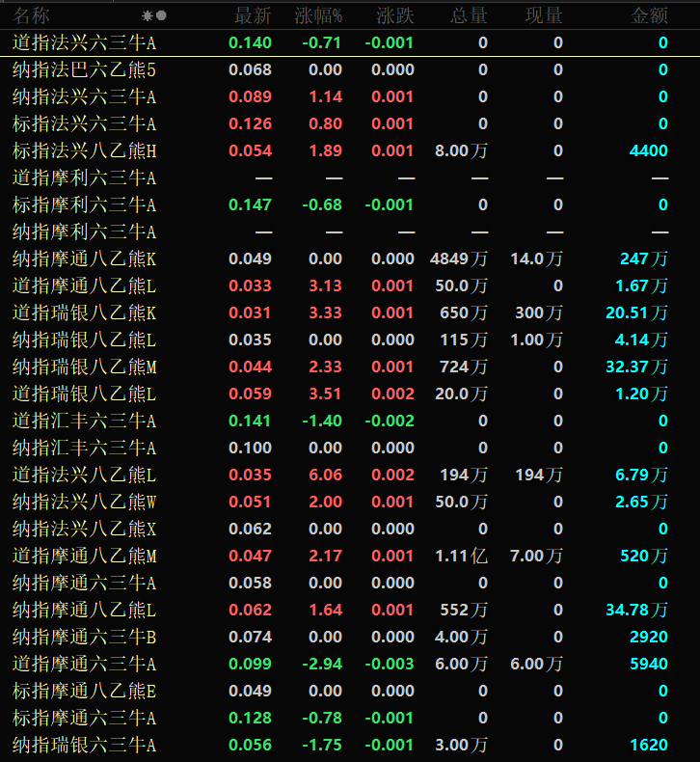Sort by the 最新 column header
The height and width of the screenshot is (762, 700).
click(252, 16)
